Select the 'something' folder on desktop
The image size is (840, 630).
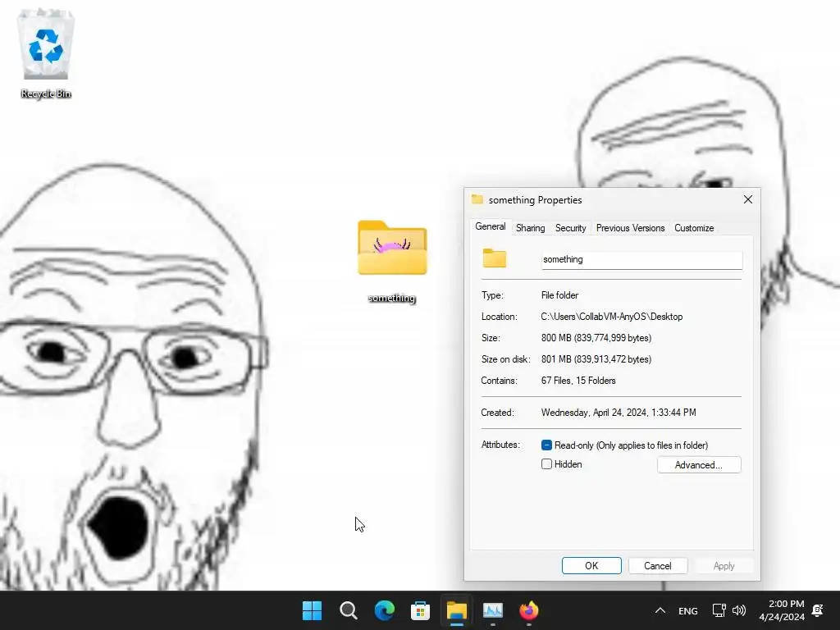tap(392, 262)
